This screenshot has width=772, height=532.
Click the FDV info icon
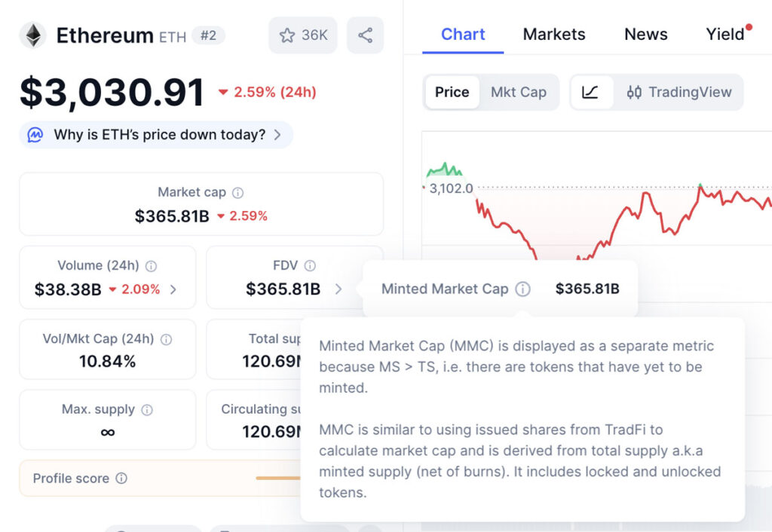(310, 266)
